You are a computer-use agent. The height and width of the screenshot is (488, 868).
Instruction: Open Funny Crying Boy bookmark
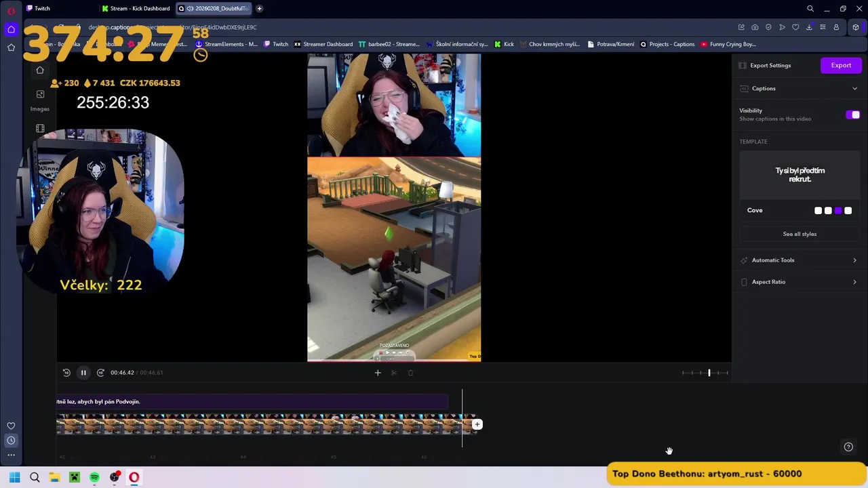pos(728,44)
